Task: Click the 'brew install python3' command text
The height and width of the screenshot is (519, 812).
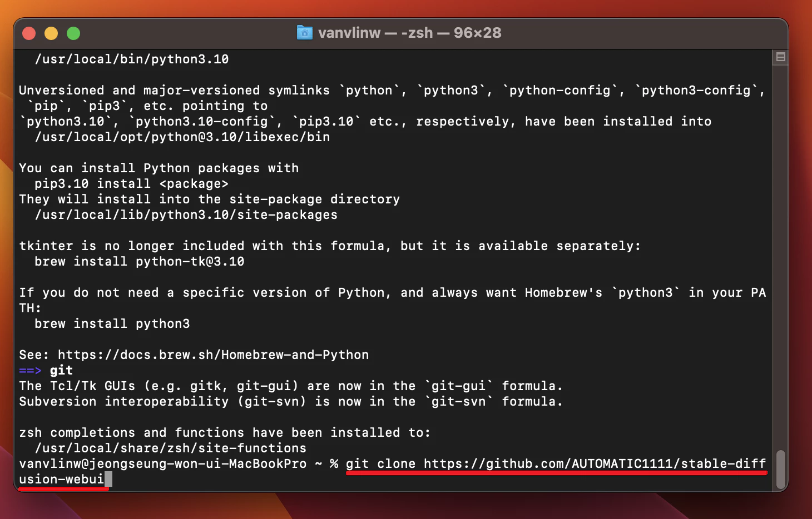Action: pyautogui.click(x=112, y=323)
